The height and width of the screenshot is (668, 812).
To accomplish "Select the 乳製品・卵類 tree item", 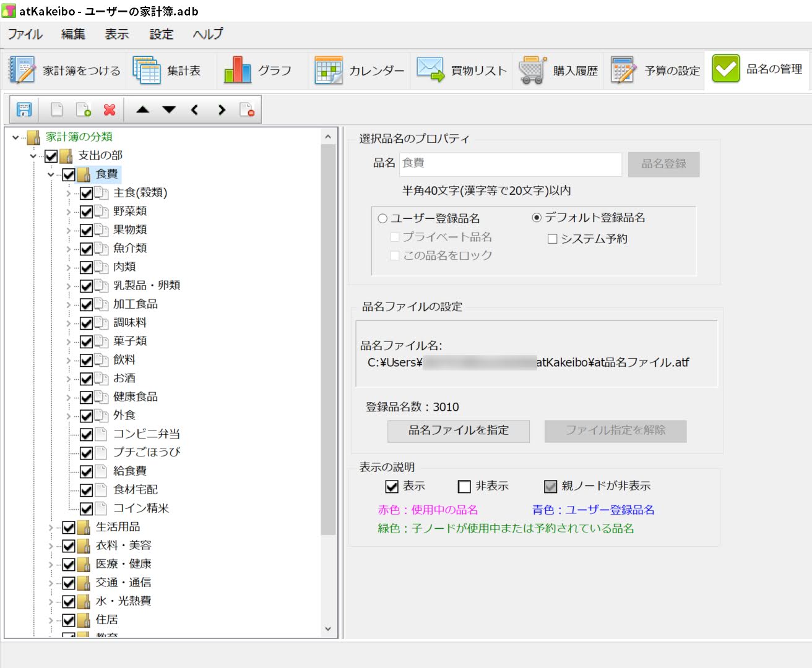I will [x=147, y=286].
